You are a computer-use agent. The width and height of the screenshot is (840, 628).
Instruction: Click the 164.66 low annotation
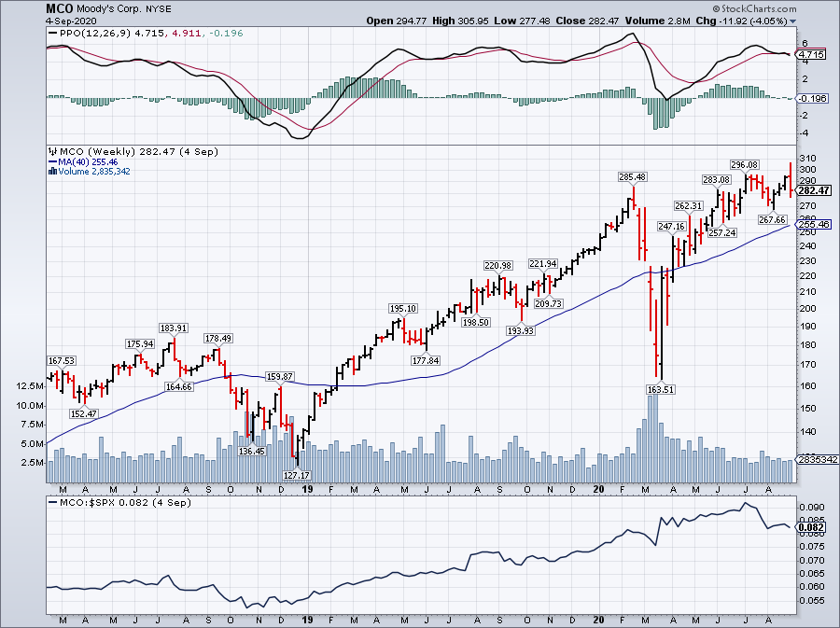point(178,386)
